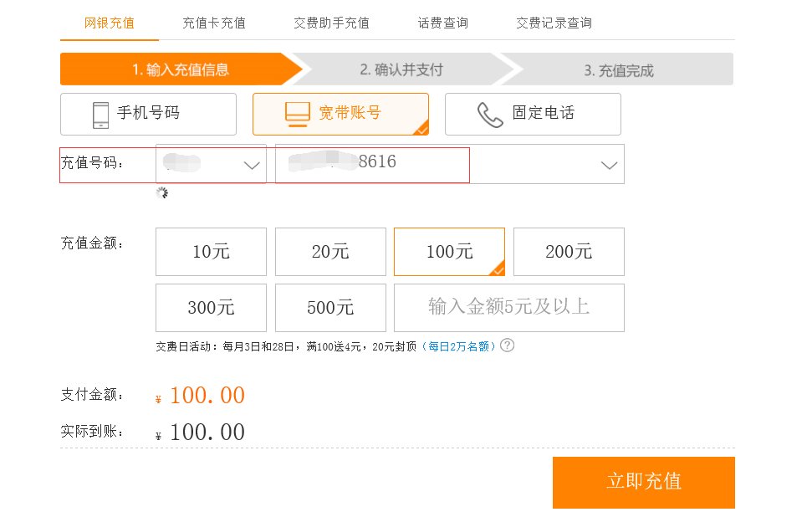Click the orange checkmark on 宽带账号
This screenshot has width=812, height=517.
click(x=422, y=130)
